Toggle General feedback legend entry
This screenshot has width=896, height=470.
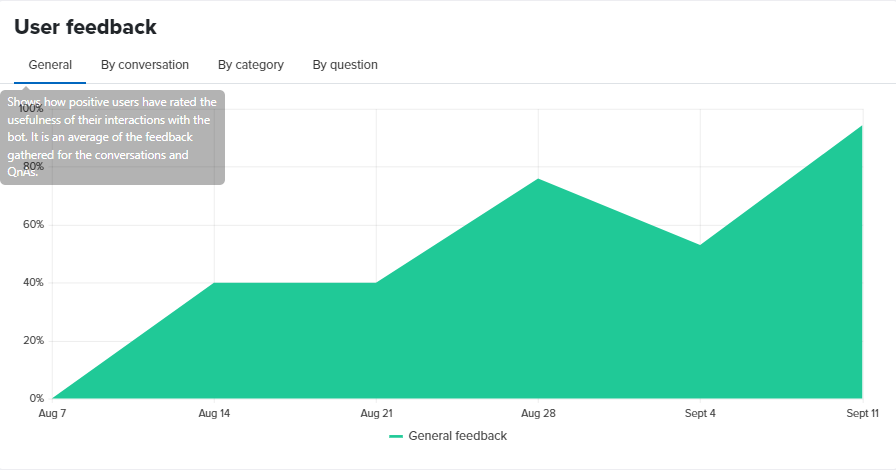tap(447, 436)
